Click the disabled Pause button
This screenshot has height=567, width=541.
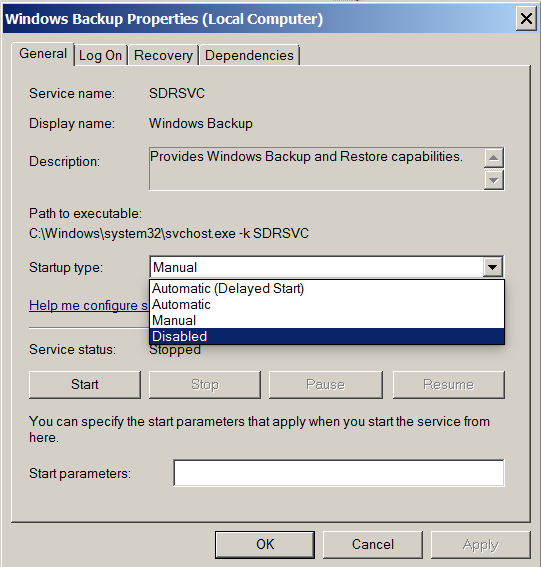point(325,384)
